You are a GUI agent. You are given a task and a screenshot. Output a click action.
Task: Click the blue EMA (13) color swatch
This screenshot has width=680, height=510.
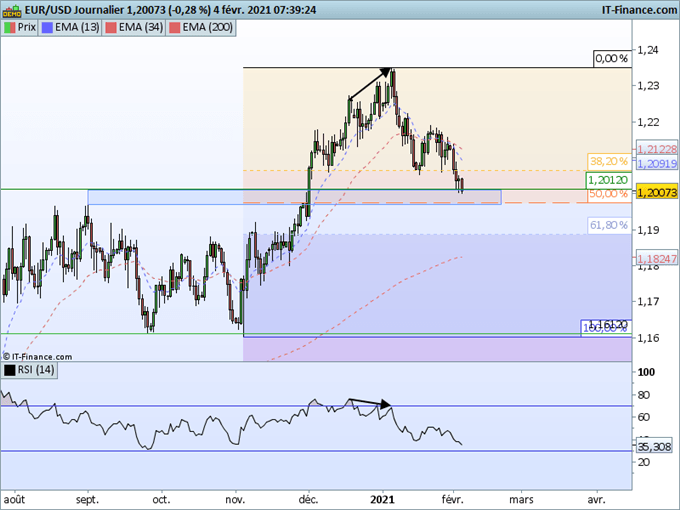pos(47,28)
